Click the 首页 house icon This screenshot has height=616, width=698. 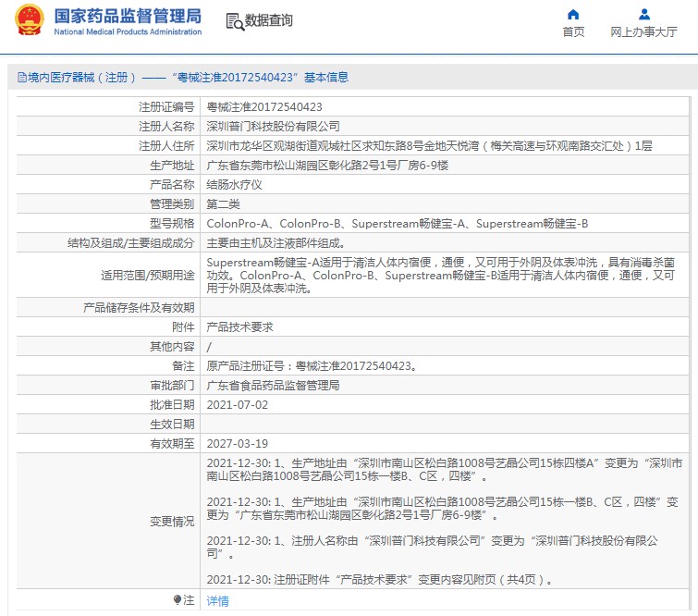point(573,15)
